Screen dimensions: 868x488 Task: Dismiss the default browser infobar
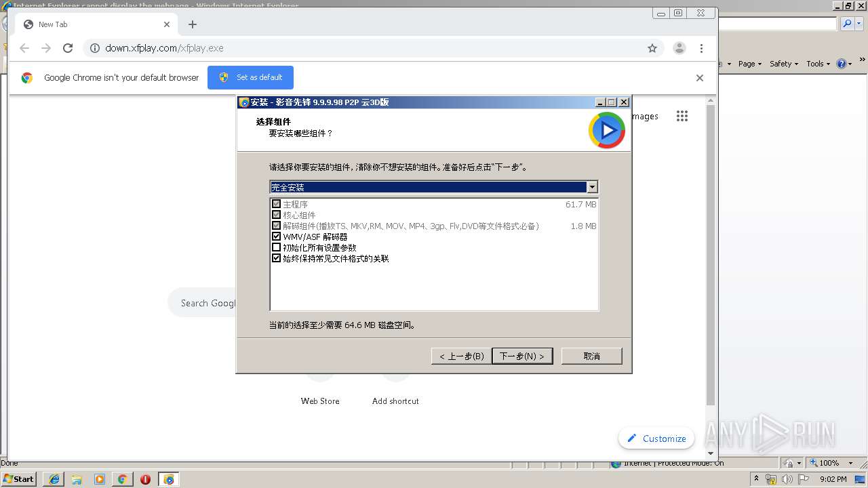point(700,78)
